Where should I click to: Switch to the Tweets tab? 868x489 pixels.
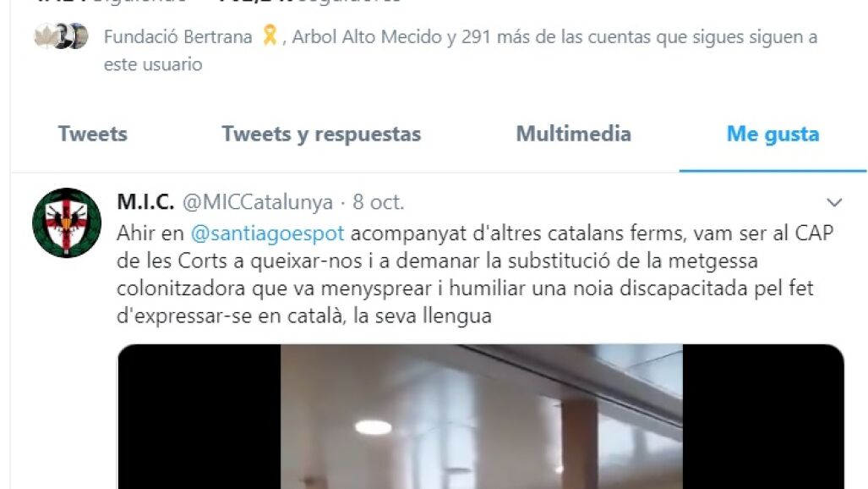click(93, 135)
